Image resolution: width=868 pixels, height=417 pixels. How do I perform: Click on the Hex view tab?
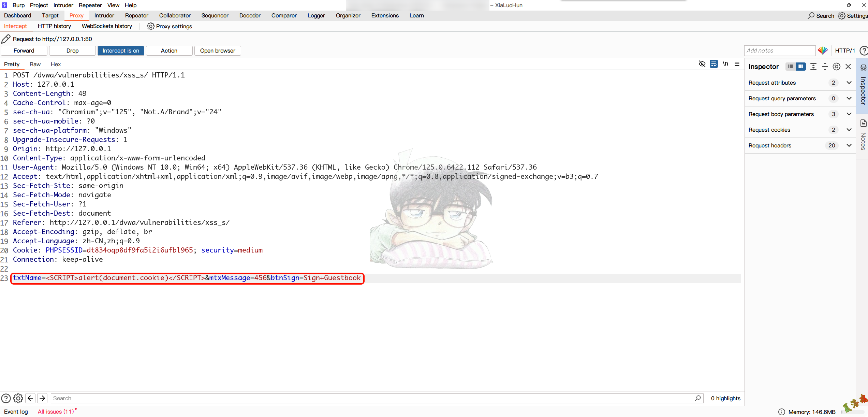tap(55, 64)
